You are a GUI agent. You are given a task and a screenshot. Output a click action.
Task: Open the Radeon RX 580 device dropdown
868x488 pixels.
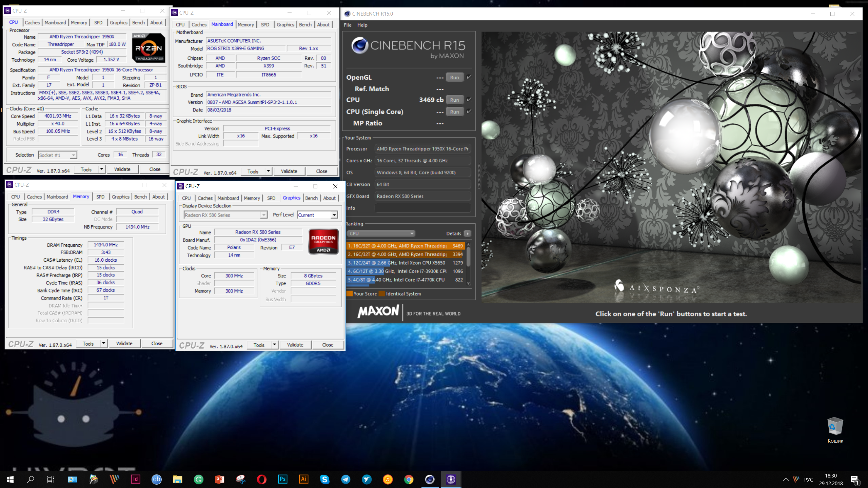[x=225, y=215]
